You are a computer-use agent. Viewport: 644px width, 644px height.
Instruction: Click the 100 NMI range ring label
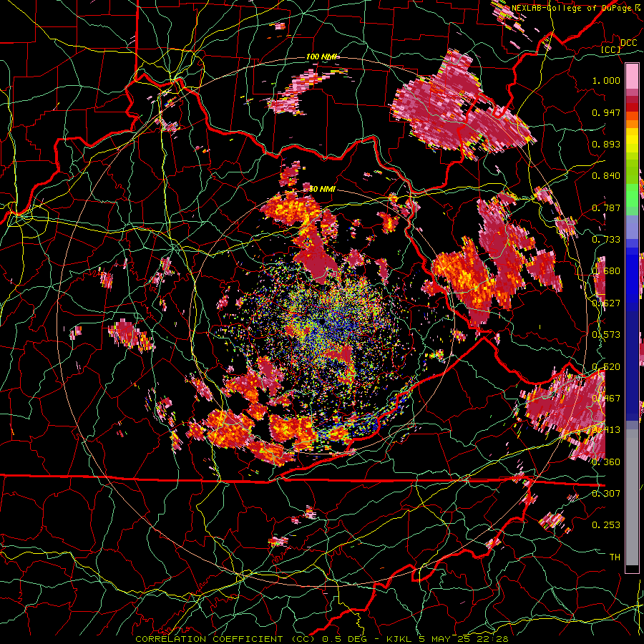click(x=322, y=57)
